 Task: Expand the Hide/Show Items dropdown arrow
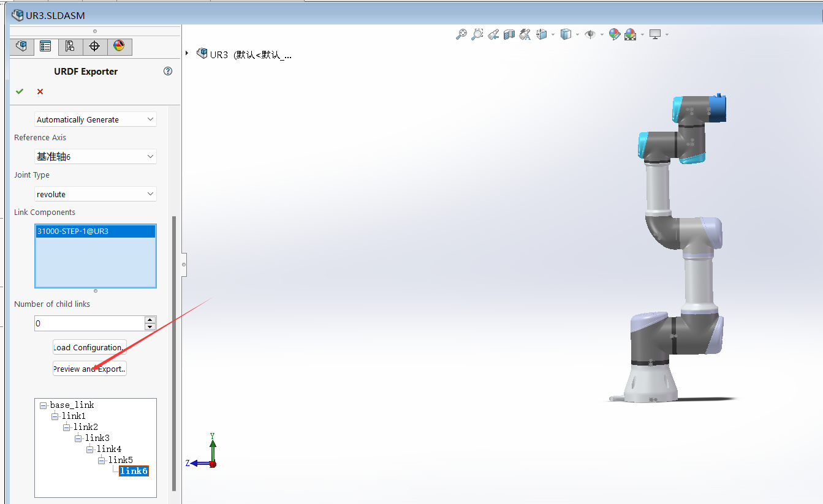pyautogui.click(x=602, y=34)
